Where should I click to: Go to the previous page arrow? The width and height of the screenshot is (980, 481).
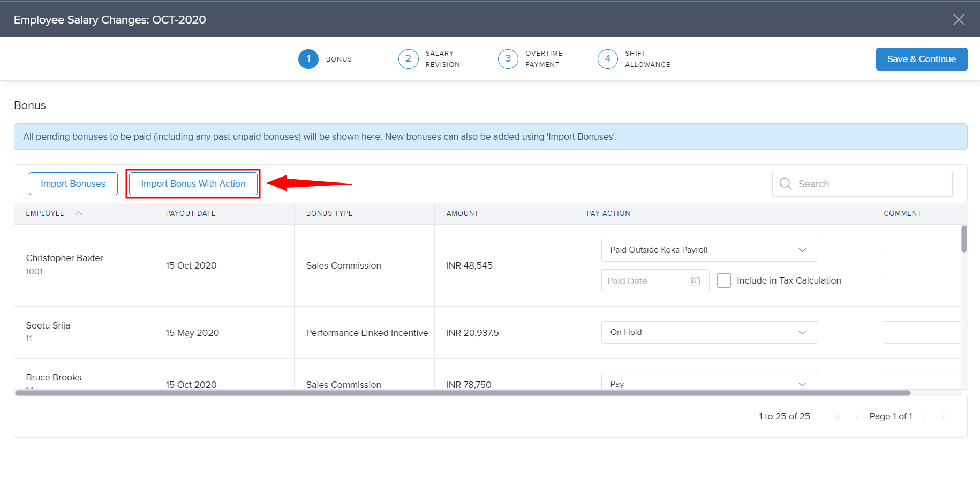(857, 417)
